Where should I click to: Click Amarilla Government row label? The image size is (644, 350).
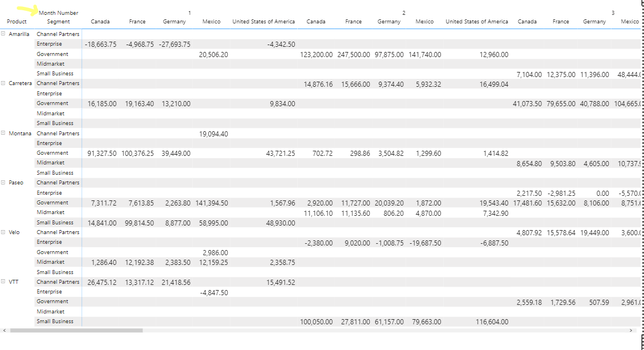[52, 54]
